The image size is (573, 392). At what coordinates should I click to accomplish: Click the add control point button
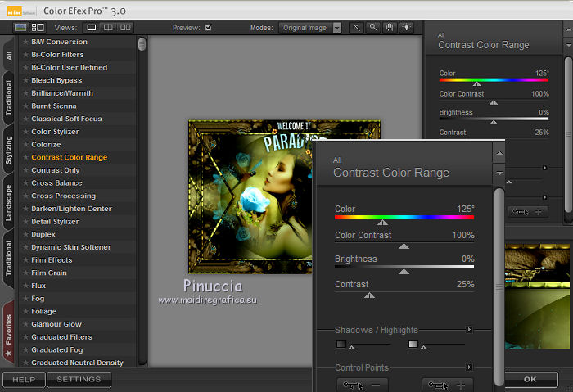coord(448,385)
